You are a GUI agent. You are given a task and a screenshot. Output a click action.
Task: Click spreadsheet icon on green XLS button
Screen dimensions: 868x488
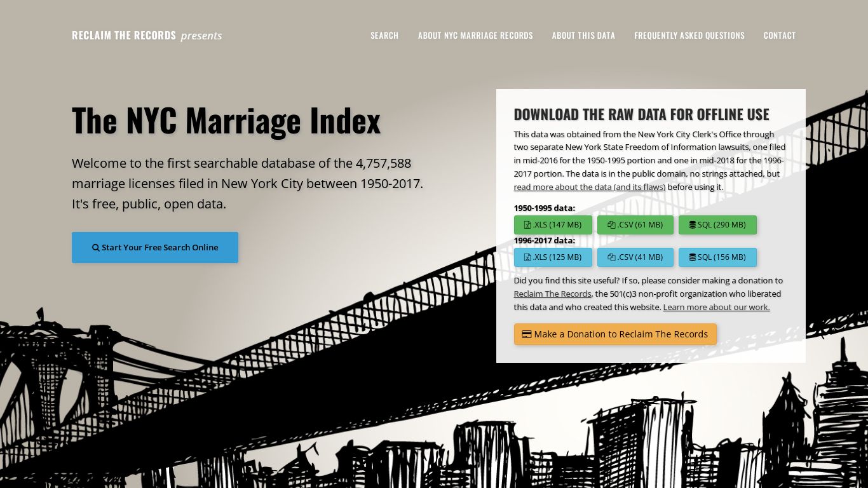pyautogui.click(x=527, y=225)
